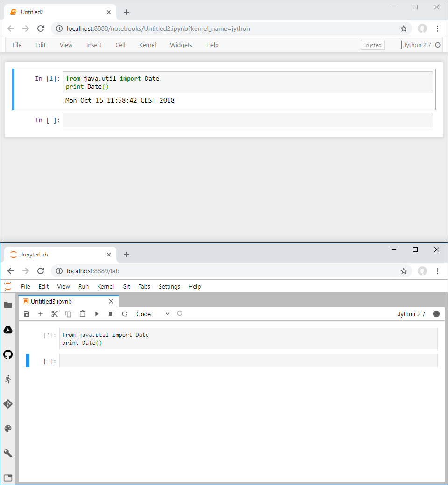Open Chrome menu in JupyterLab window

point(437,271)
